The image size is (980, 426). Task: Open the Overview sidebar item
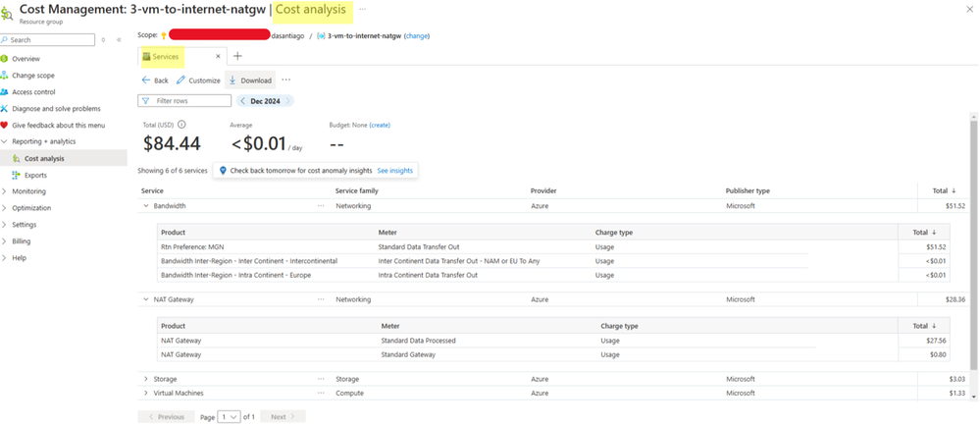tap(26, 59)
